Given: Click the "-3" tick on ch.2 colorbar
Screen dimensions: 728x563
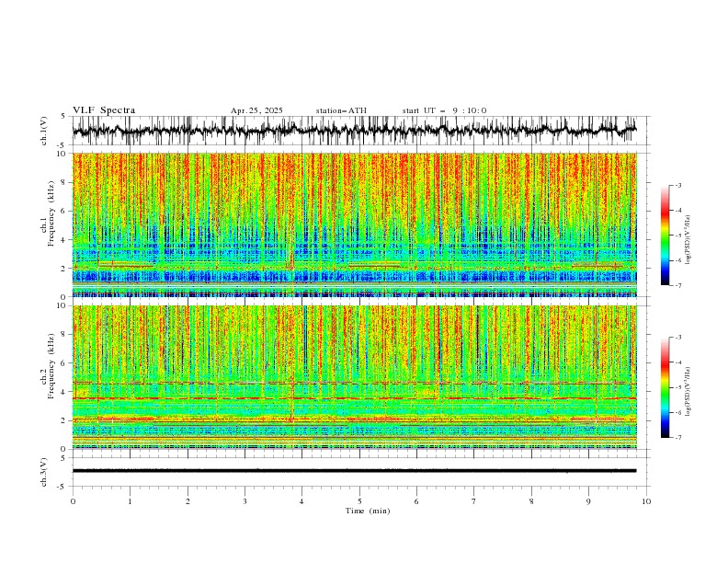Looking at the screenshot, I should pos(678,338).
